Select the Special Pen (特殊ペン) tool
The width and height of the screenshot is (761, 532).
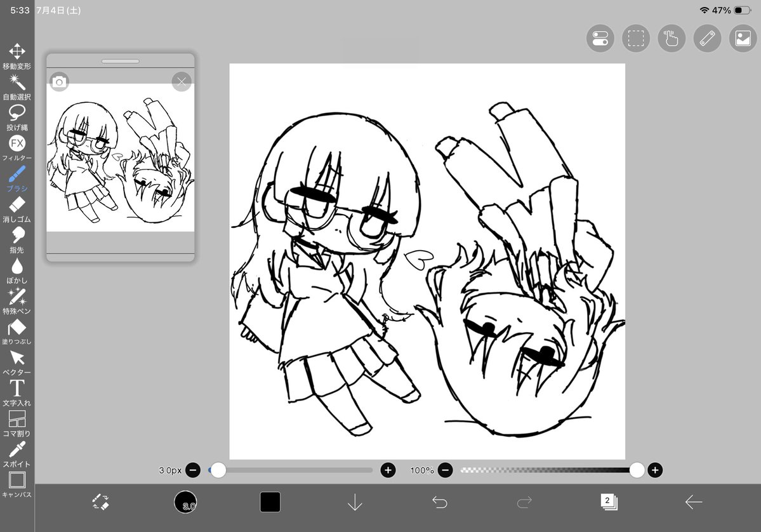pyautogui.click(x=17, y=301)
